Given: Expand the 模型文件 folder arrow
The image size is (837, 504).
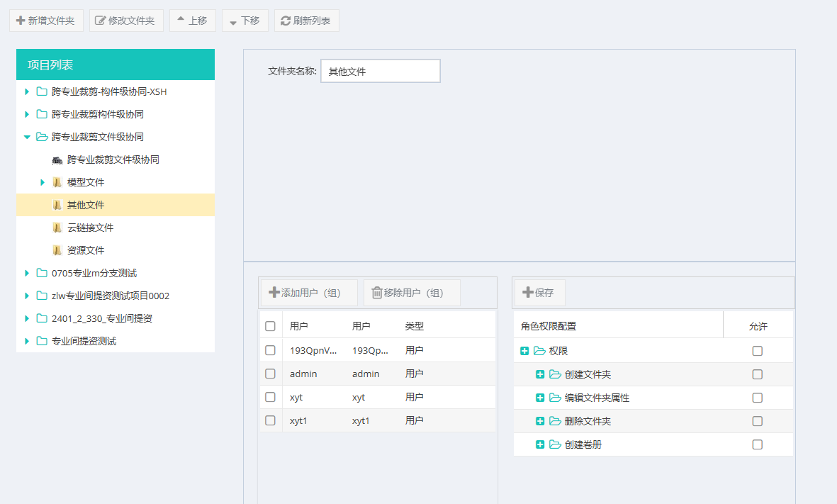Looking at the screenshot, I should [43, 182].
